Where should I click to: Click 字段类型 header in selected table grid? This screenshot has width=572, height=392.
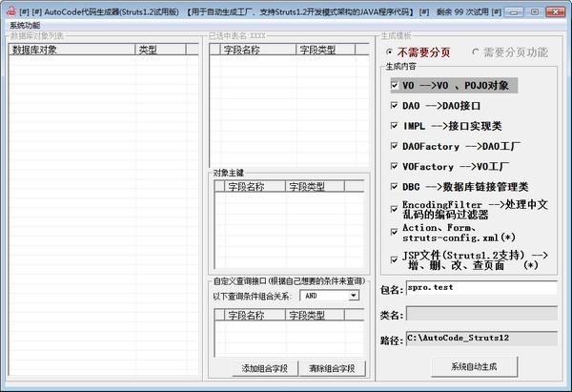click(x=325, y=50)
